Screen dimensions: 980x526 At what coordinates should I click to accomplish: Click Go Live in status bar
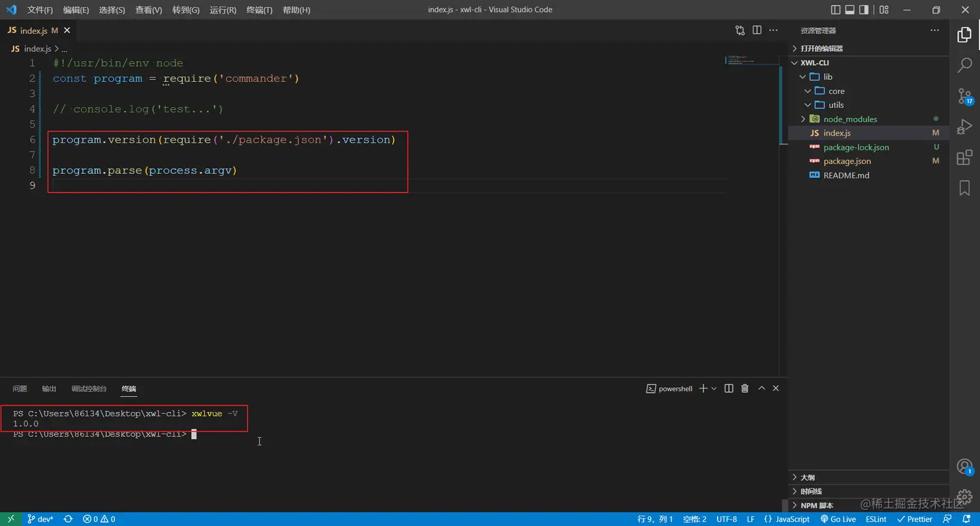coord(838,519)
